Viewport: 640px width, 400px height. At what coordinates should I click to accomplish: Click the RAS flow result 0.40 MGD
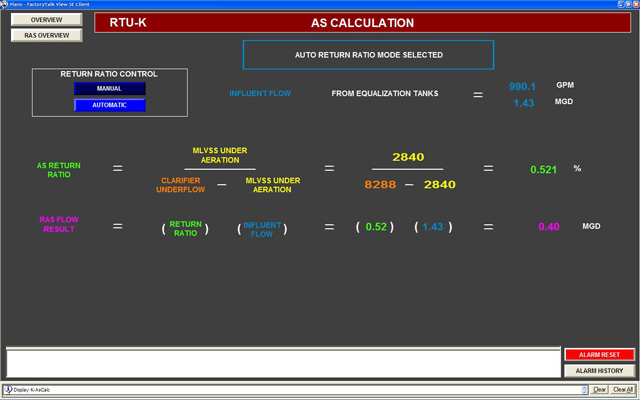(x=549, y=227)
